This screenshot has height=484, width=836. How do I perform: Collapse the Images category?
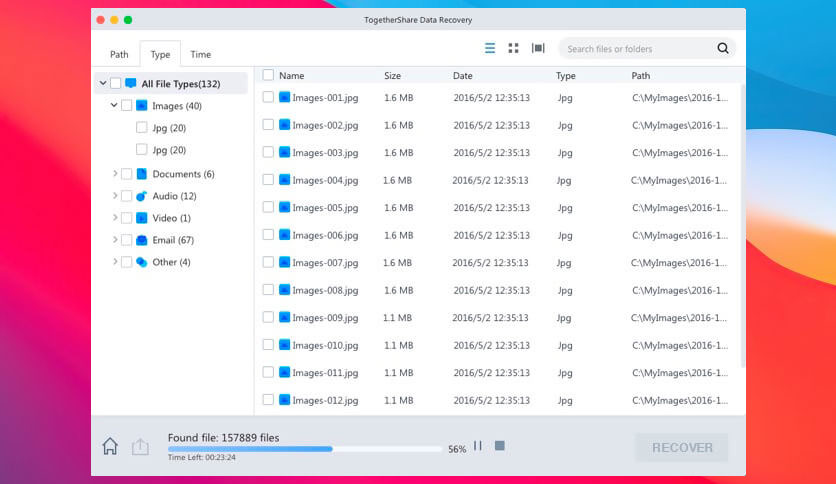(x=114, y=105)
